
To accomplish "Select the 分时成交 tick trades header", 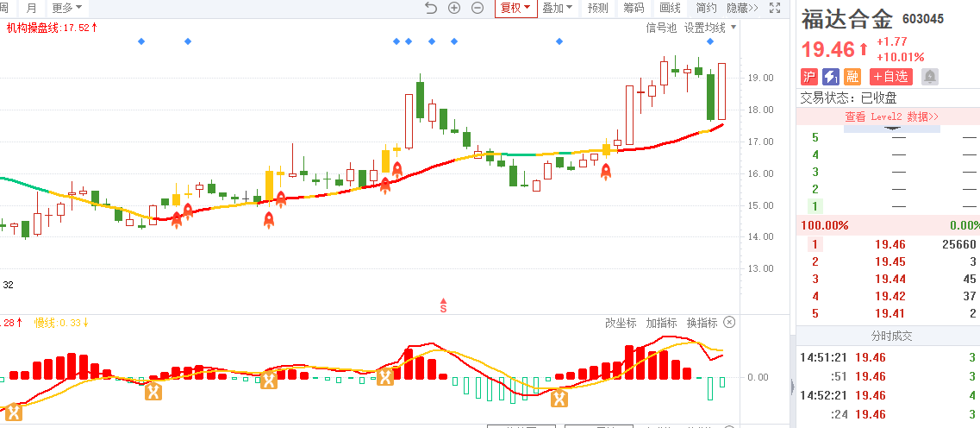I will pyautogui.click(x=892, y=336).
